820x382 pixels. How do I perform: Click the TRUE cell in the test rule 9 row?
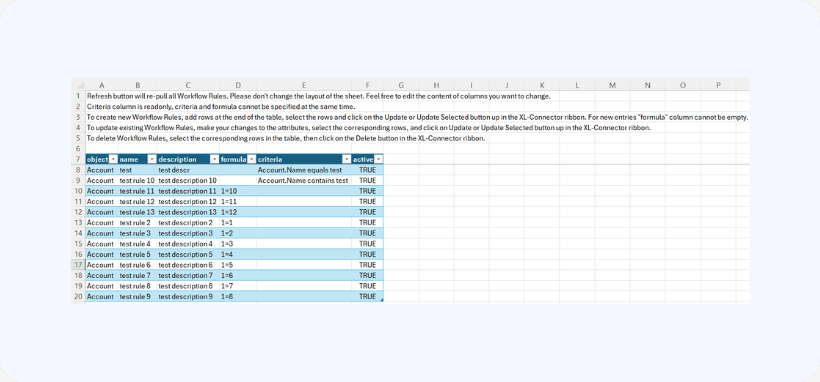click(x=368, y=296)
